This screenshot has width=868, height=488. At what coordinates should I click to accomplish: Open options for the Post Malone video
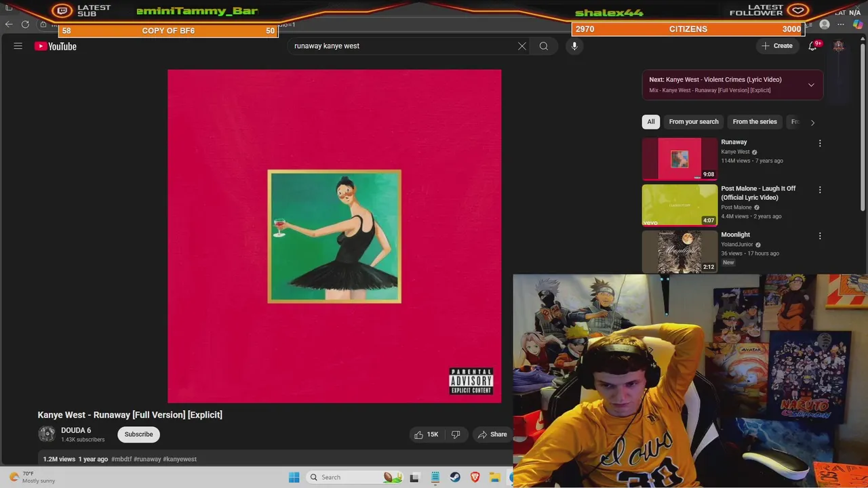click(820, 190)
